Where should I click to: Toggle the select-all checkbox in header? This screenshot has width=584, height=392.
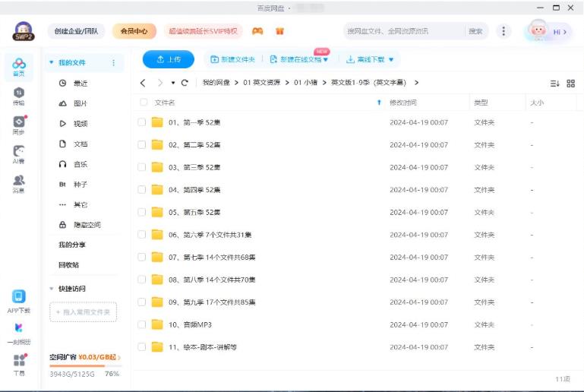[x=144, y=102]
